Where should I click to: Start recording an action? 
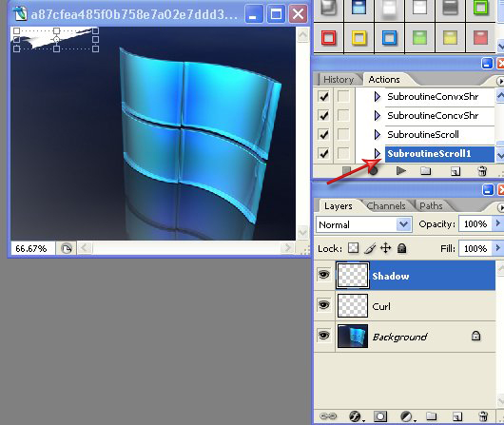point(373,171)
